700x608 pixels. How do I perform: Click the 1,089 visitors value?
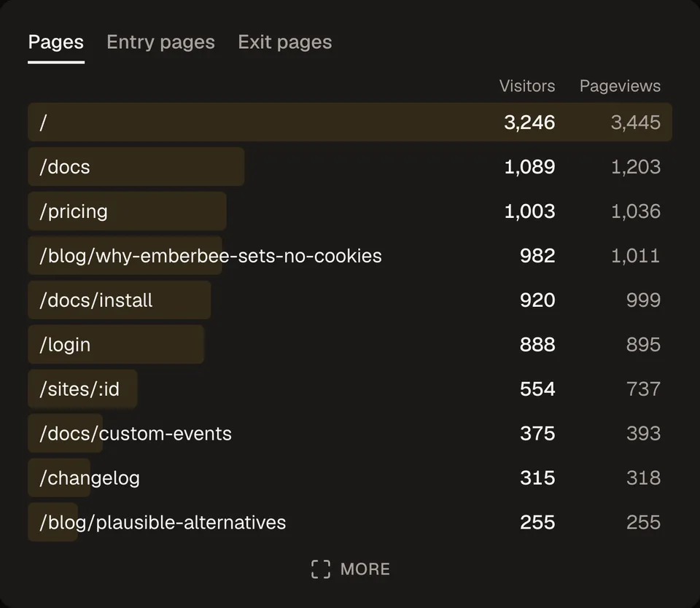coord(529,166)
